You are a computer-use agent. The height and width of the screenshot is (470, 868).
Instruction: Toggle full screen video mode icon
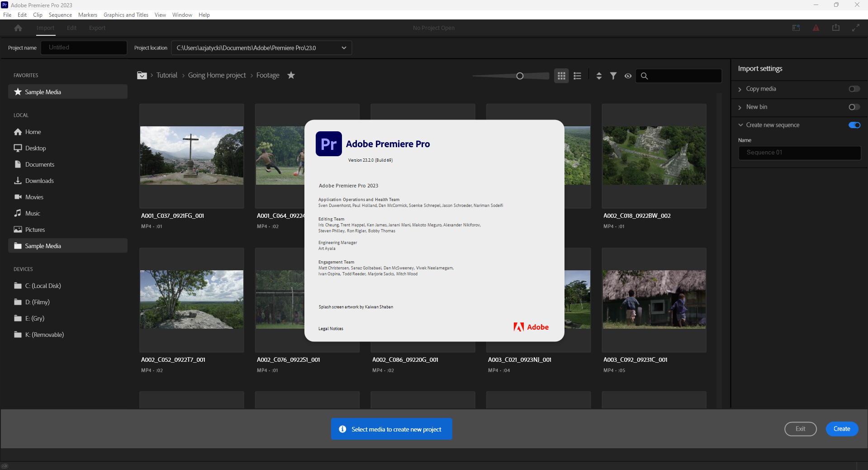pos(855,28)
